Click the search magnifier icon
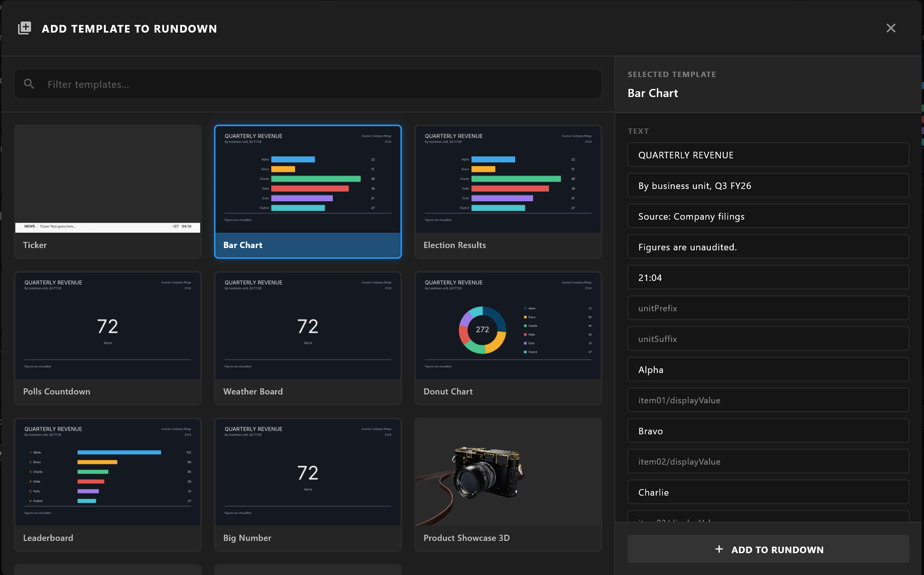Screen dimensions: 924x575 click(29, 84)
